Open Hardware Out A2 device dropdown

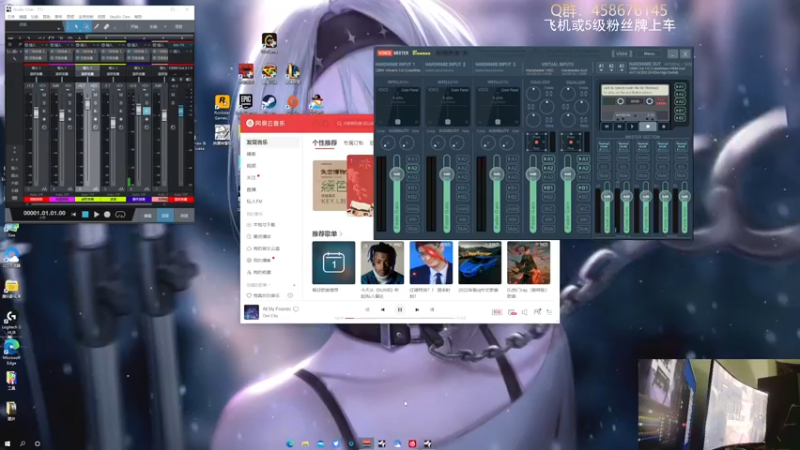[611, 67]
